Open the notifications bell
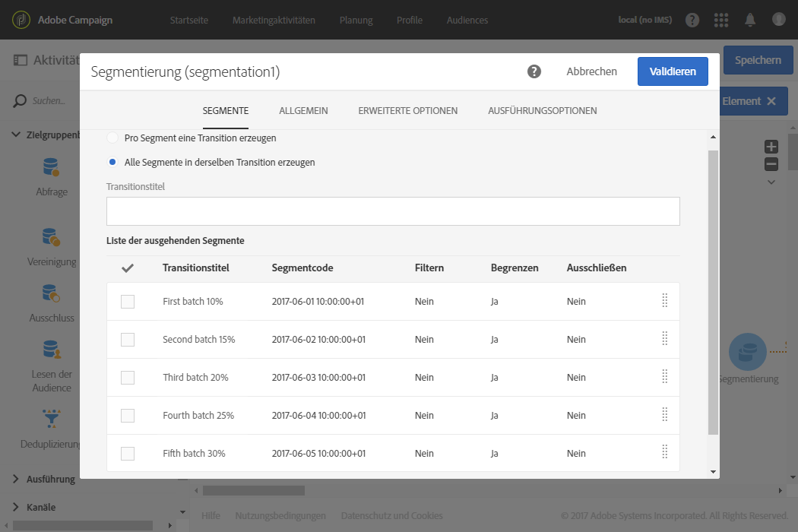The height and width of the screenshot is (532, 798). point(750,20)
